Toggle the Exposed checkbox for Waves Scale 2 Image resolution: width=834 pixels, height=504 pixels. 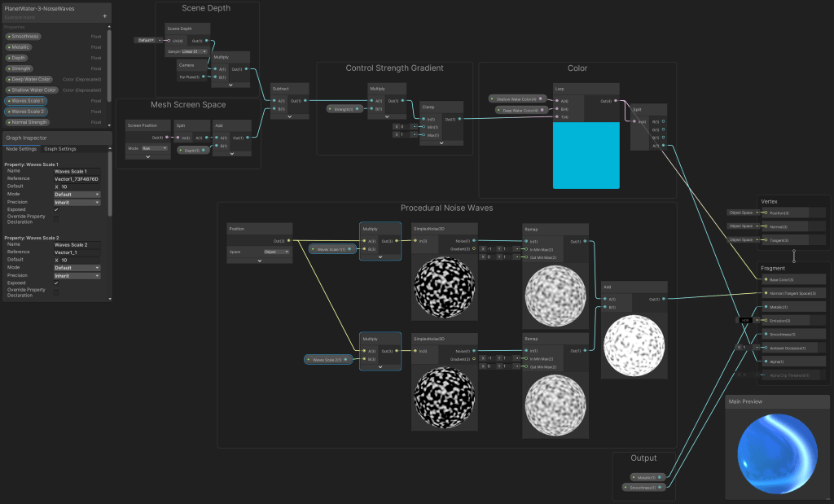(56, 283)
